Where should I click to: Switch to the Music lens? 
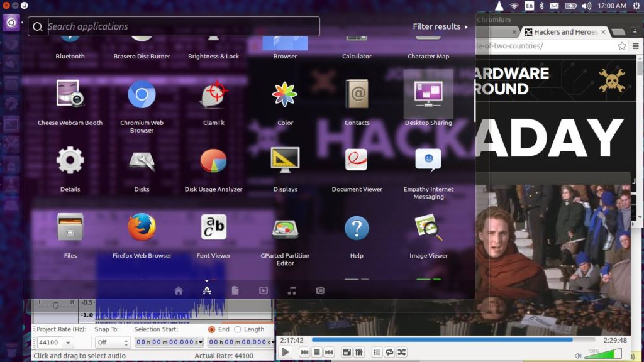click(292, 290)
